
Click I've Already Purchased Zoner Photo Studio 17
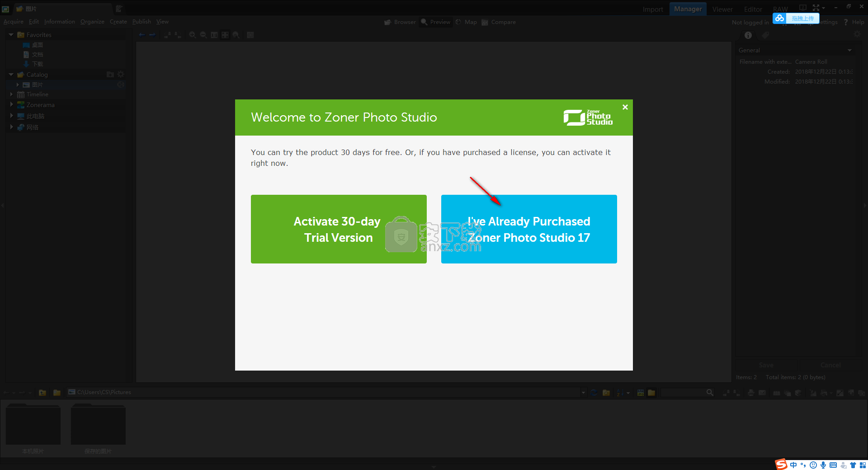point(529,229)
